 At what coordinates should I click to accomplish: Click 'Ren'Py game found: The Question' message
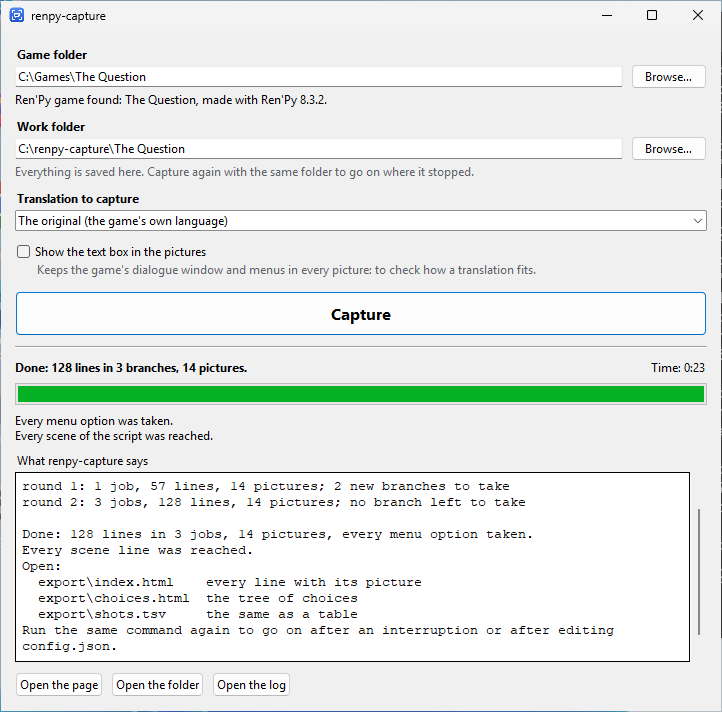[x=171, y=100]
